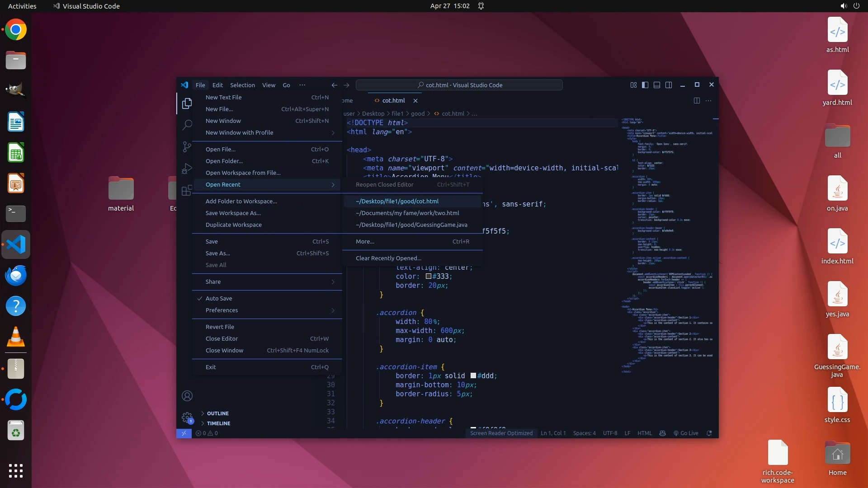The width and height of the screenshot is (868, 488).
Task: Click the #333 color swatch
Action: [x=428, y=277]
